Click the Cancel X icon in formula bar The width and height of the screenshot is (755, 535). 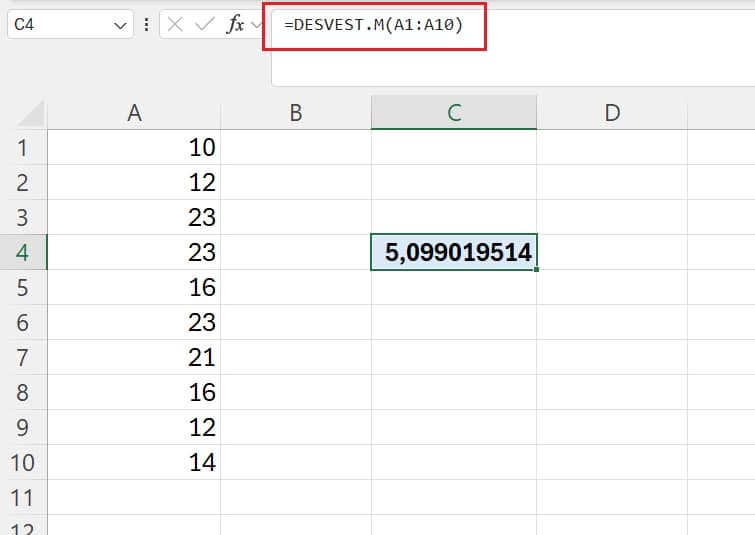click(x=175, y=24)
